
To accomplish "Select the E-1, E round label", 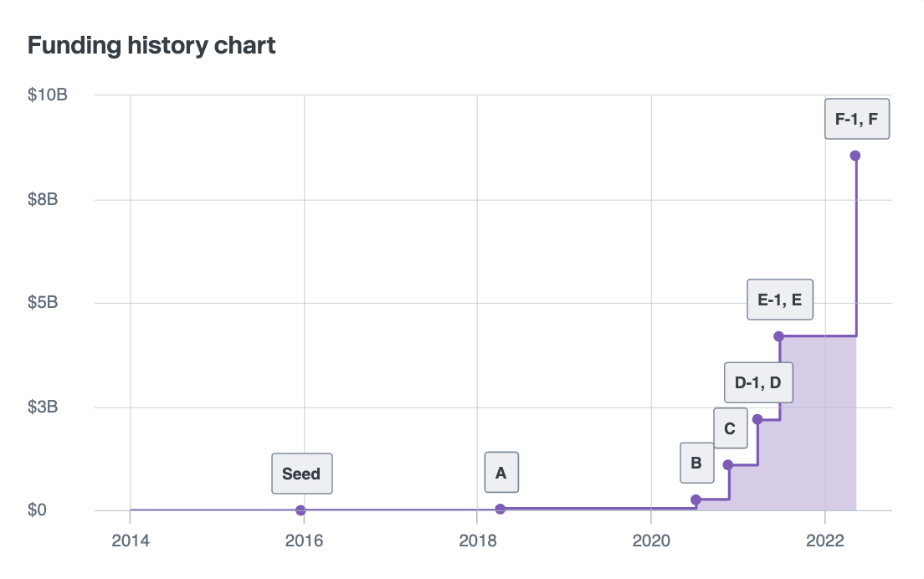I will pyautogui.click(x=780, y=300).
